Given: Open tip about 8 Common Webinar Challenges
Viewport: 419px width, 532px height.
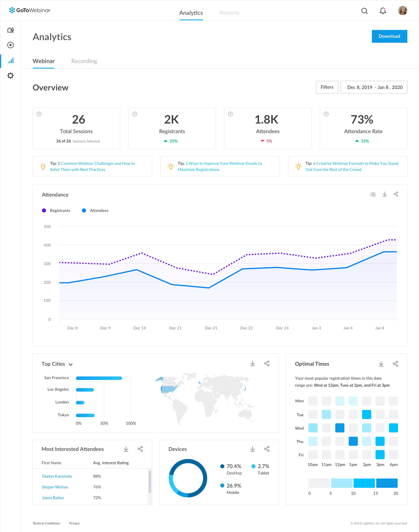Looking at the screenshot, I should (x=93, y=166).
